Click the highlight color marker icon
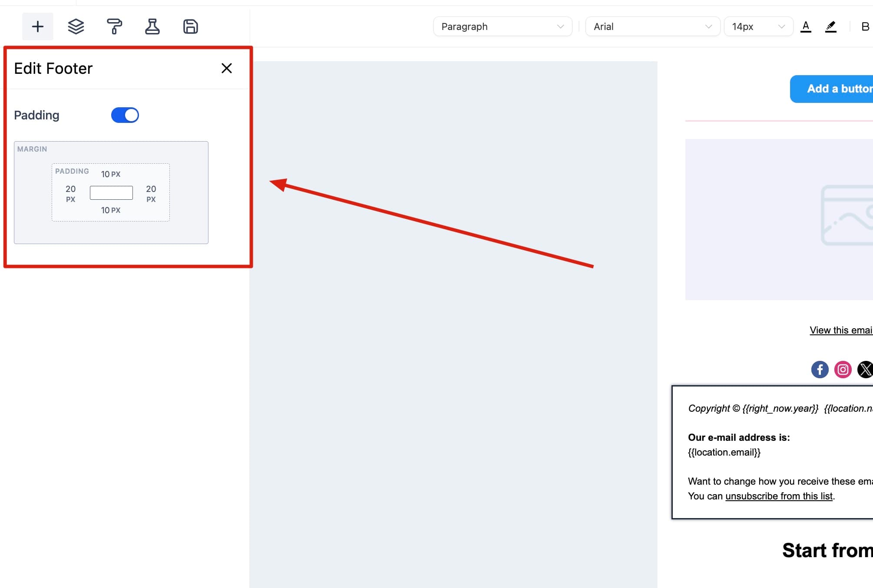The width and height of the screenshot is (873, 588). (x=830, y=26)
